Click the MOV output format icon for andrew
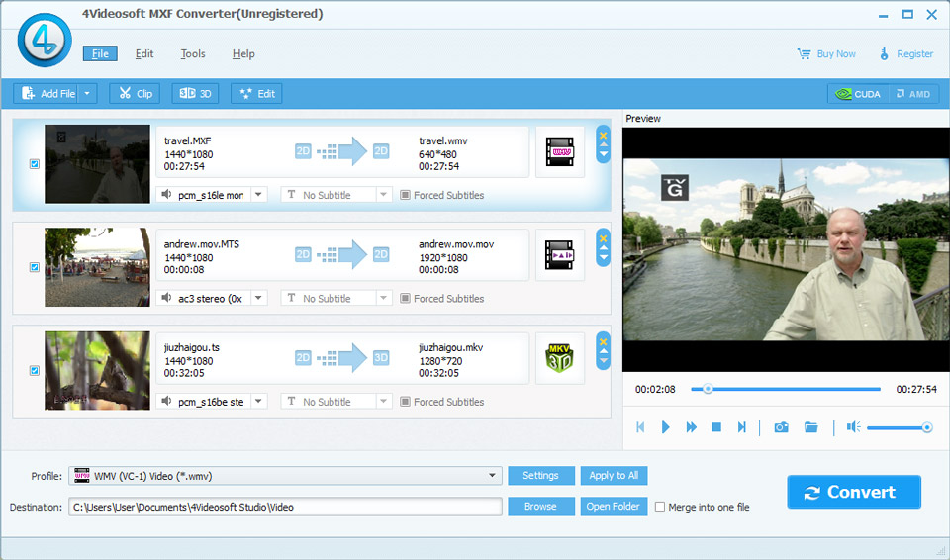The width and height of the screenshot is (950, 560). [x=560, y=255]
